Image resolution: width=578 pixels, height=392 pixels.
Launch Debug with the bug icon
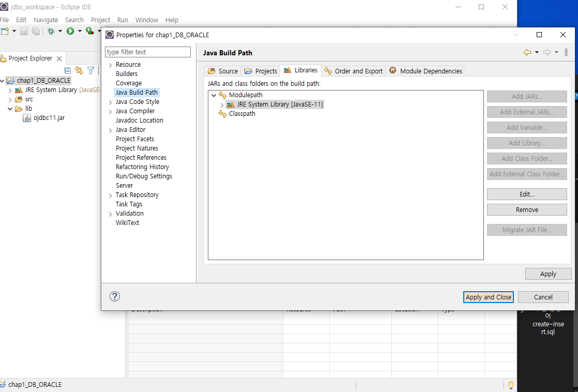(51, 32)
